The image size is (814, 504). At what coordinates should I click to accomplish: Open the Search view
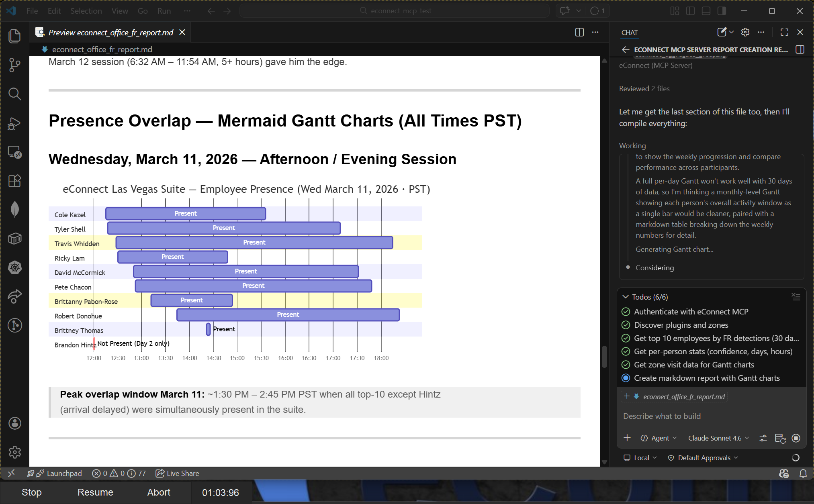tap(15, 94)
